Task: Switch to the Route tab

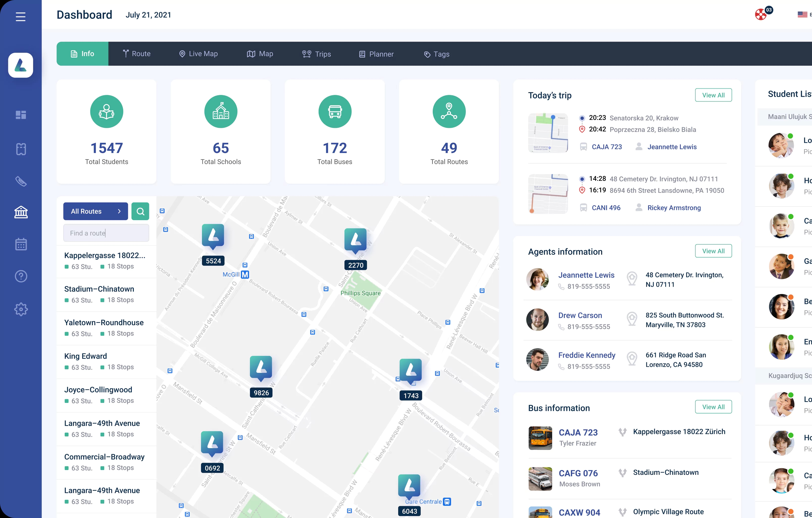Action: pyautogui.click(x=137, y=54)
